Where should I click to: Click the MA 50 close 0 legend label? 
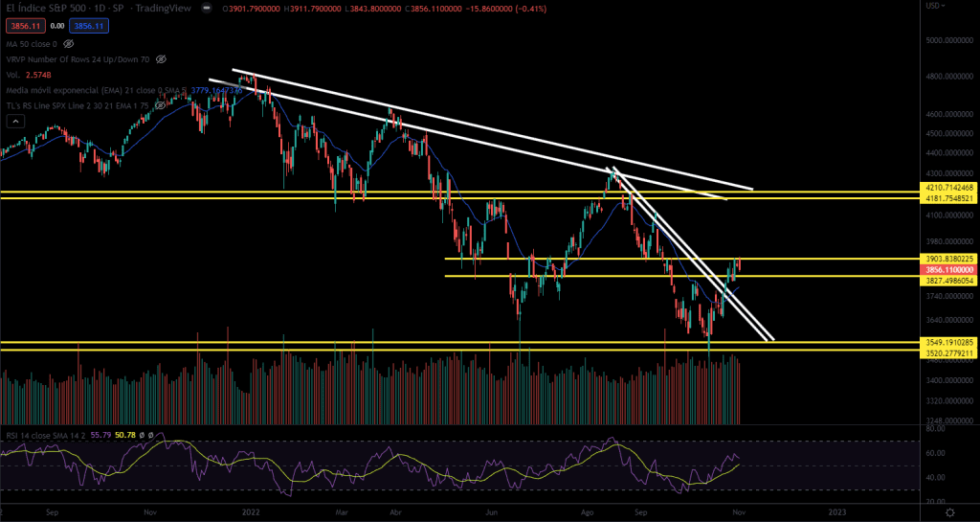point(32,44)
